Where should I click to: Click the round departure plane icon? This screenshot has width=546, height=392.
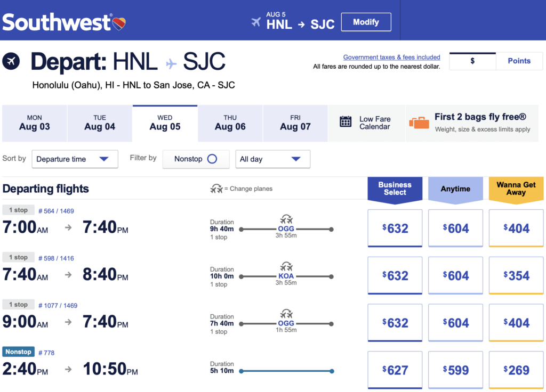(11, 61)
